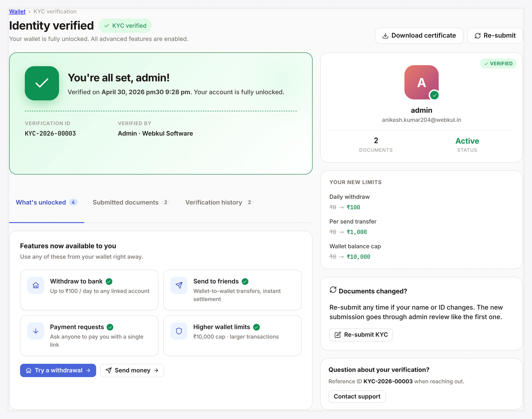The image size is (532, 419).
Task: Select the Higher wallet limits feature card
Action: click(x=232, y=336)
